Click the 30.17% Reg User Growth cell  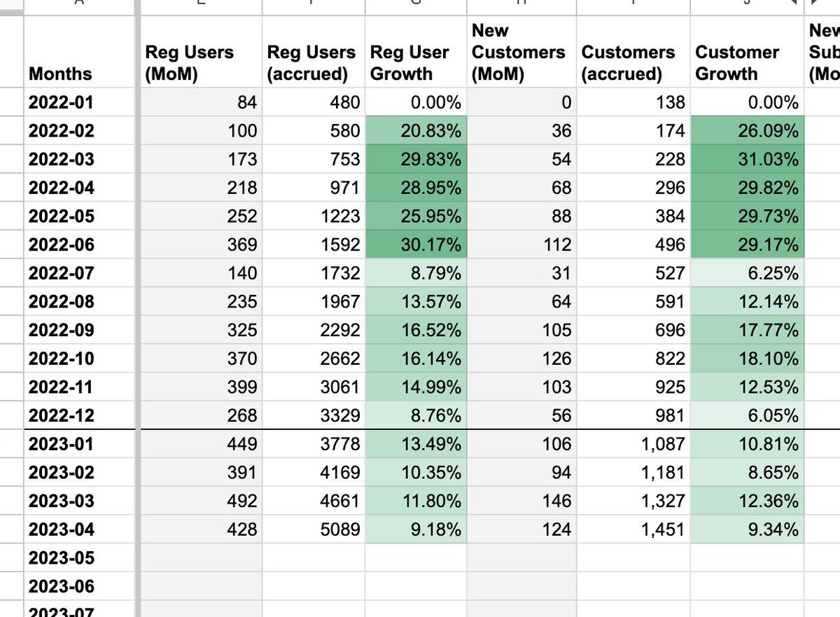(415, 245)
